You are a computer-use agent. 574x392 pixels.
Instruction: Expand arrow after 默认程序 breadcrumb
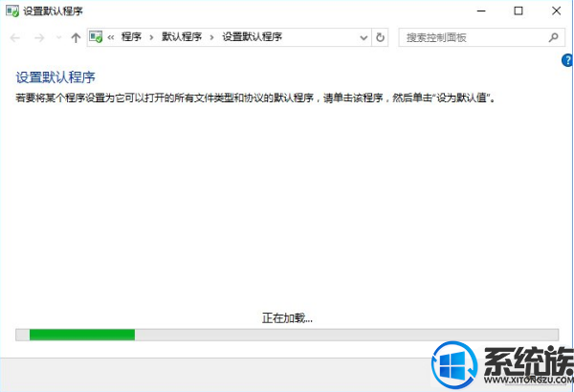click(211, 37)
